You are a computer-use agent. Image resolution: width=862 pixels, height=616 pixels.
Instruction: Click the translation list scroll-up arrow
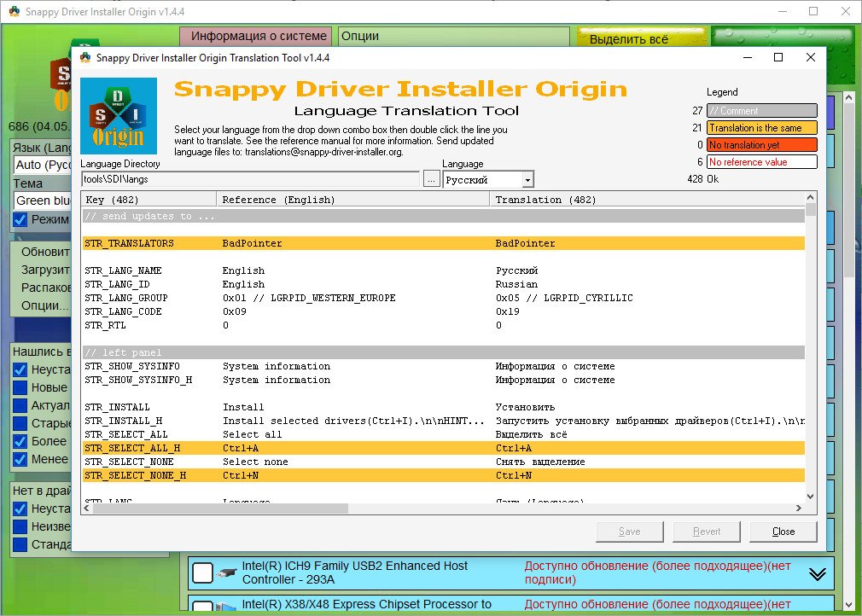[x=810, y=197]
